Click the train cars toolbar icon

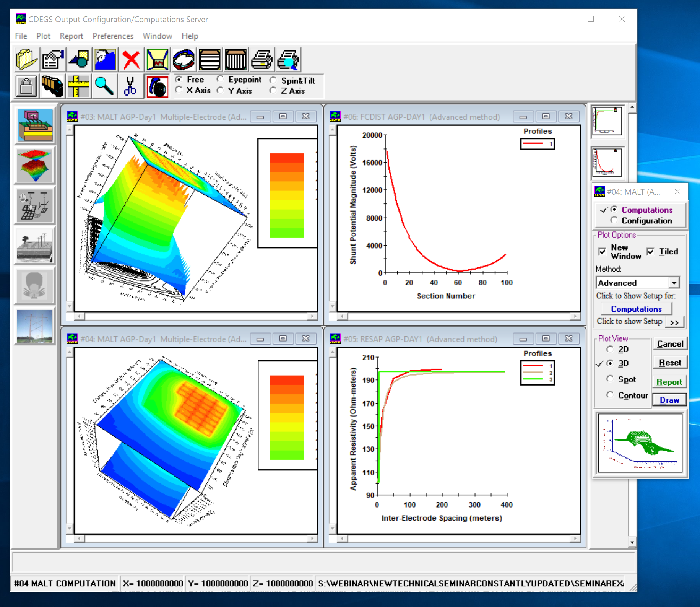52,86
